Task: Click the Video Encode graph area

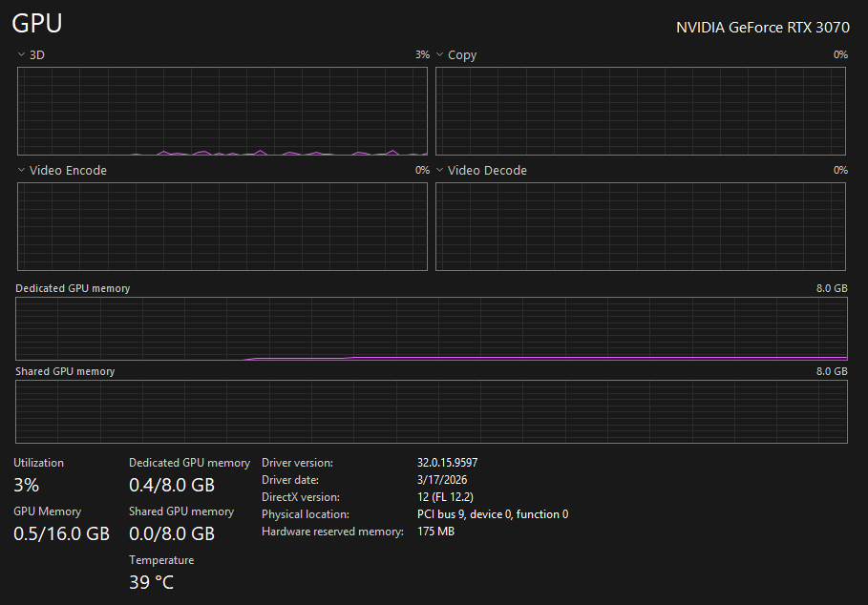Action: point(222,227)
